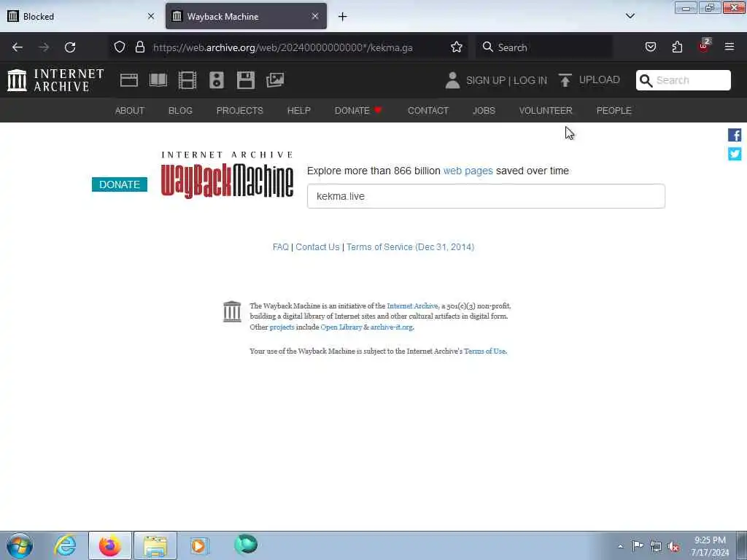Image resolution: width=747 pixels, height=560 pixels.
Task: Click the archive-it.org link
Action: pos(392,327)
